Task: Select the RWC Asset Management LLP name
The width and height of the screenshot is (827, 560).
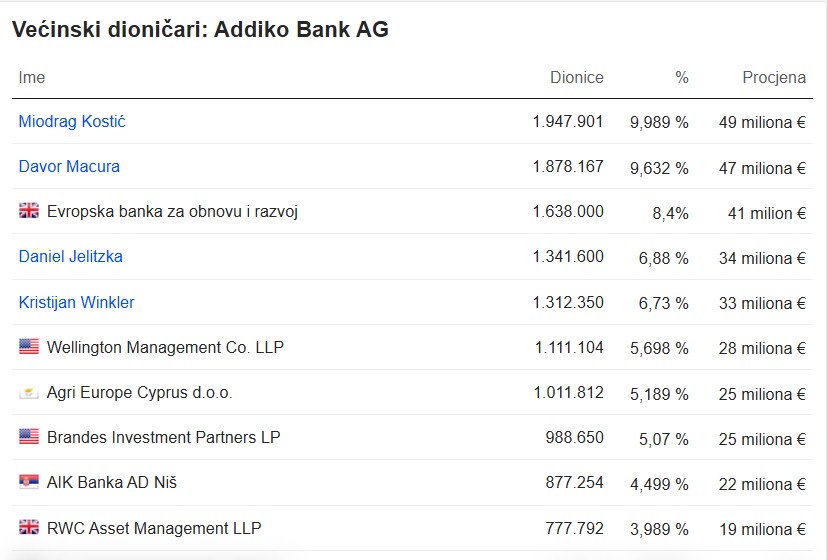Action: 154,528
